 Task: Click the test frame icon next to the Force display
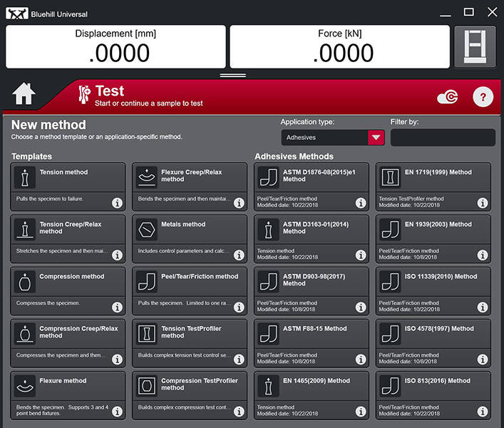click(475, 46)
